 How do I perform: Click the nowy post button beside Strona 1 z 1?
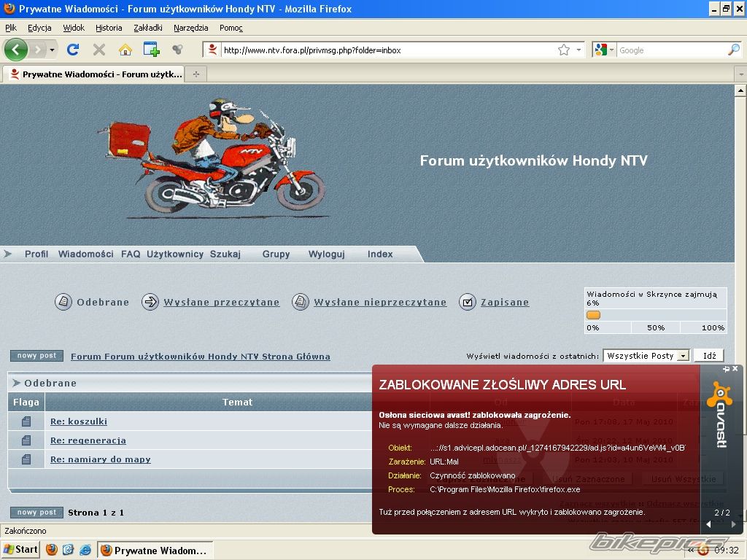click(36, 513)
